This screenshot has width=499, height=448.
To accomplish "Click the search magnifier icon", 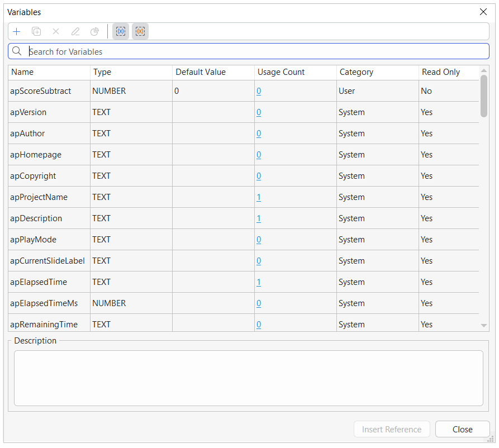I will (17, 51).
